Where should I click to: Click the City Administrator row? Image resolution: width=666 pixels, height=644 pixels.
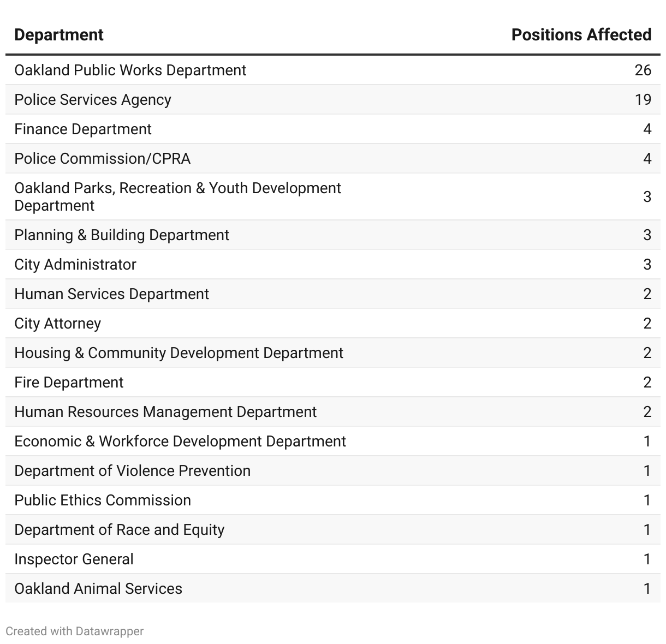tap(333, 264)
